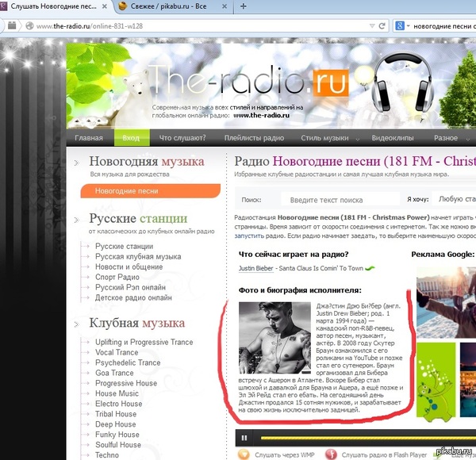Open Новости и общение link

[129, 267]
